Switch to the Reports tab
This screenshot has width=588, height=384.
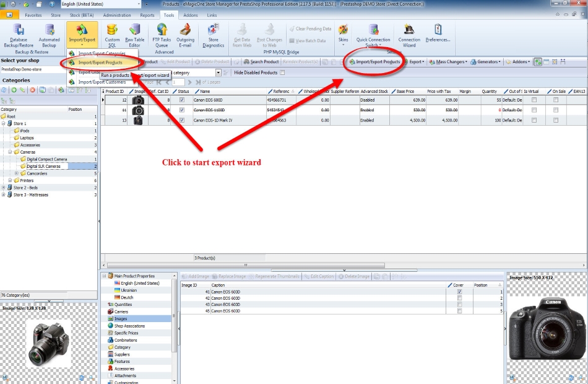pyautogui.click(x=147, y=15)
